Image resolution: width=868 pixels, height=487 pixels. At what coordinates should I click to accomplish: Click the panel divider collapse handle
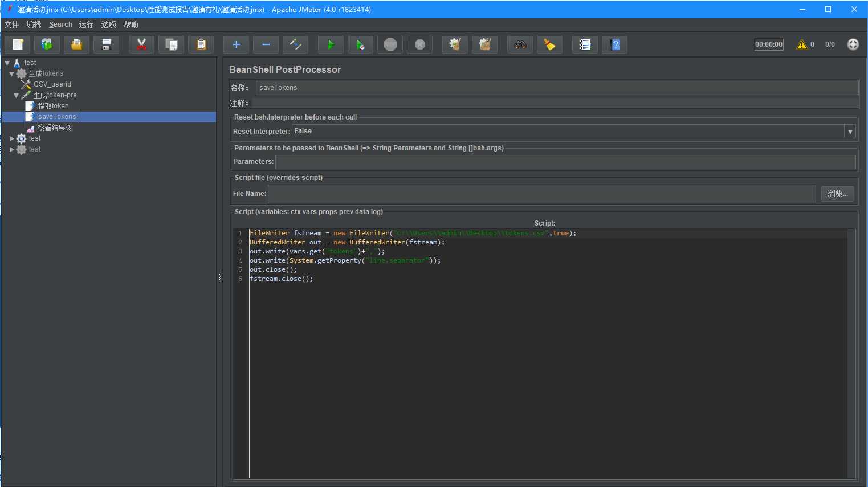coord(220,277)
